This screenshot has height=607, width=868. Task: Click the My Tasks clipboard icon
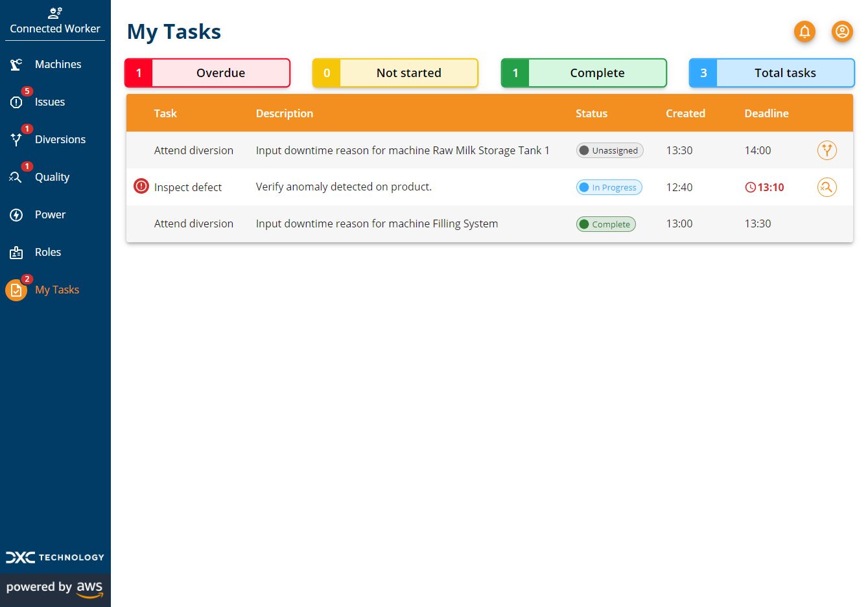[x=16, y=290]
